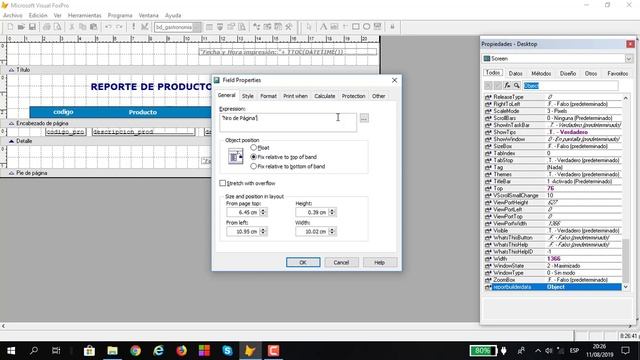Switch to the Print when tab
Screen dimensions: 640x360
tap(296, 96)
